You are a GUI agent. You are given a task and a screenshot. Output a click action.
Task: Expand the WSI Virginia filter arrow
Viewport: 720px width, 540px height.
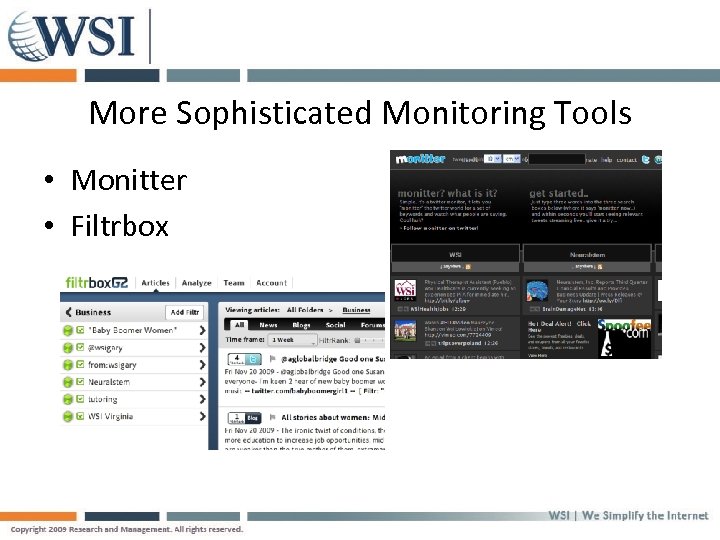tap(202, 416)
